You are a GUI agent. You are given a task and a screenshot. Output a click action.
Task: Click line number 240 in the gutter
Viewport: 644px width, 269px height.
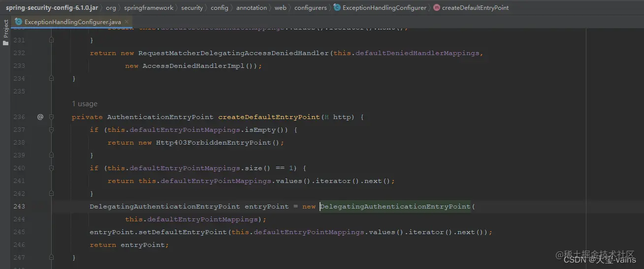[x=19, y=168]
